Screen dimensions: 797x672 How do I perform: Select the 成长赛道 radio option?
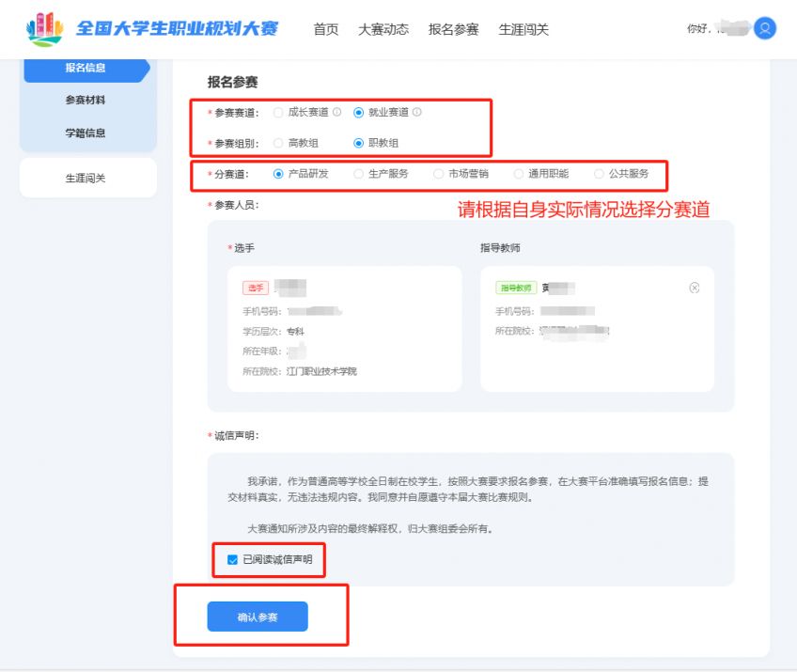coord(279,114)
